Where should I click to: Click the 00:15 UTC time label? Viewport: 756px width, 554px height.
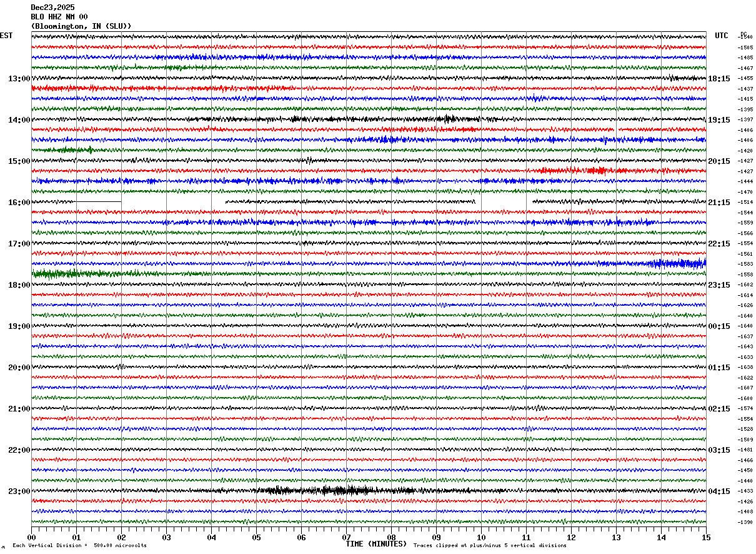[x=719, y=326]
